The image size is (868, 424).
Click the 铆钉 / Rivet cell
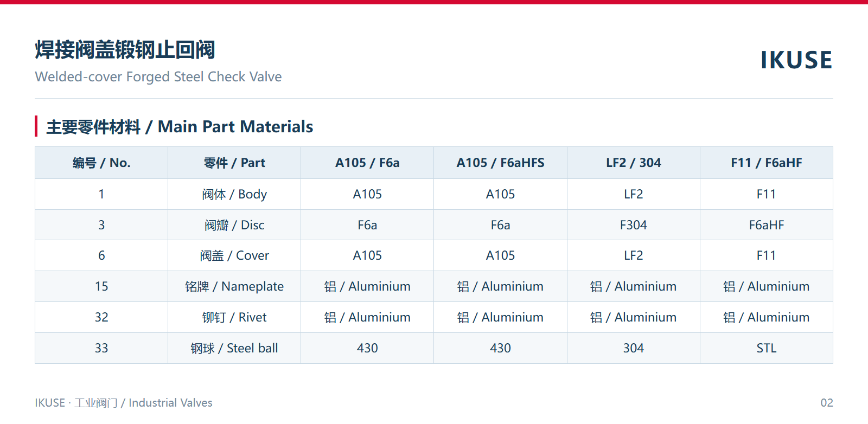coord(234,317)
